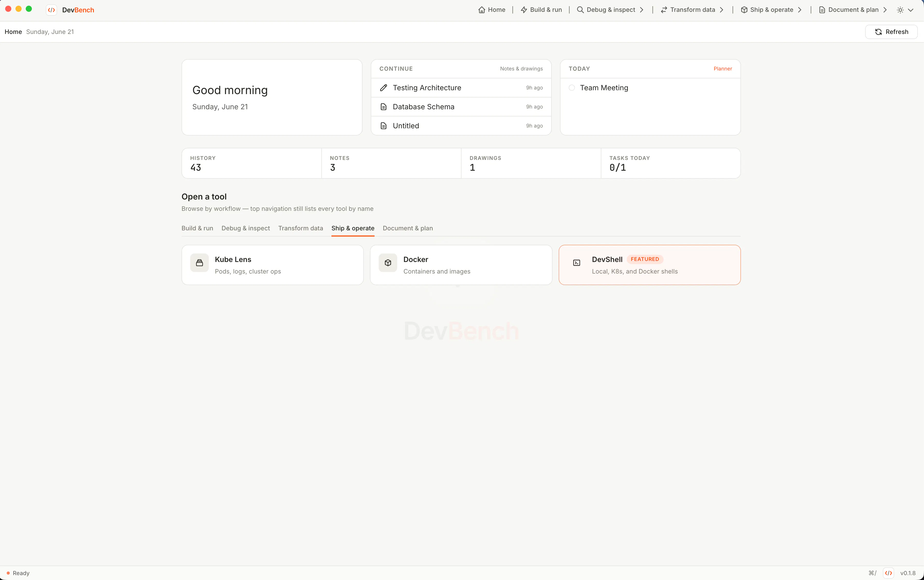Switch to the Document & plan workflow tab

[408, 228]
